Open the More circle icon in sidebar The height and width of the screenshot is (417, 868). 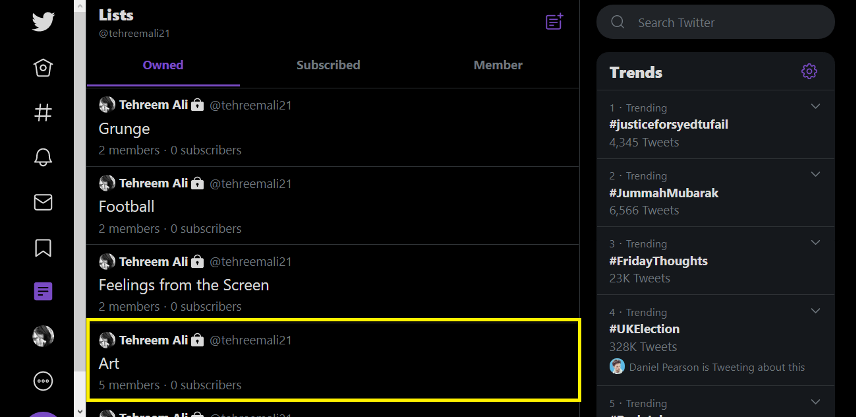click(43, 381)
